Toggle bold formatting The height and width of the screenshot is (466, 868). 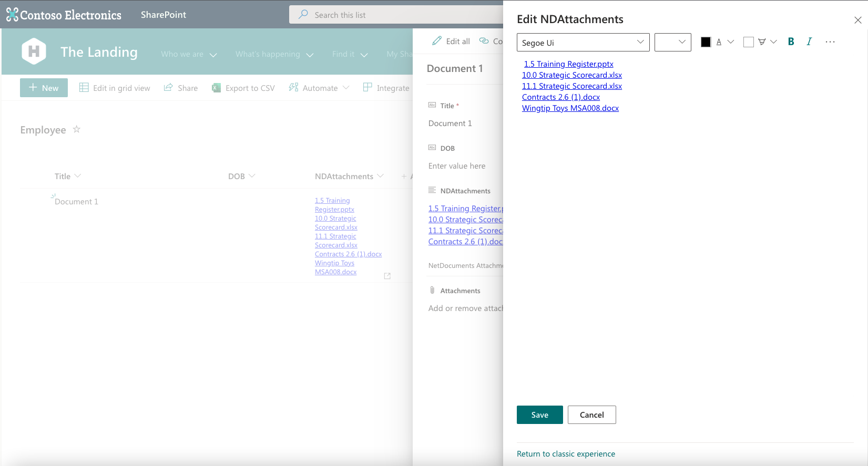pyautogui.click(x=791, y=42)
